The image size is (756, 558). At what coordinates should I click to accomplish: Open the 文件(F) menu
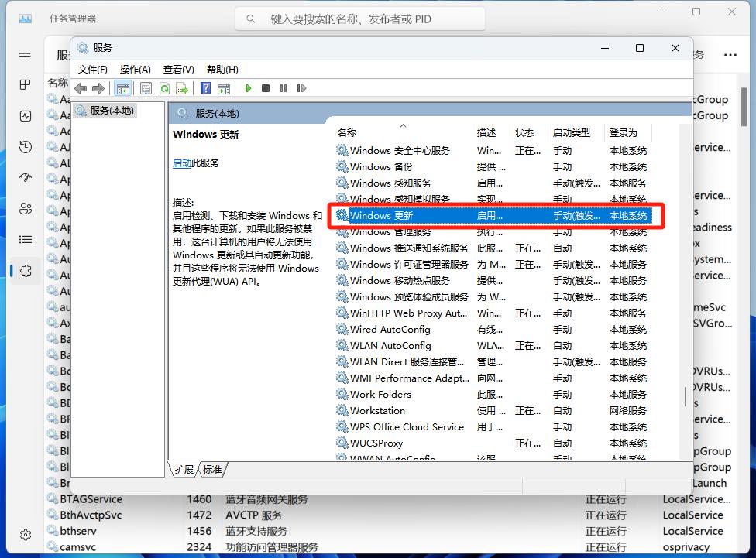point(92,70)
